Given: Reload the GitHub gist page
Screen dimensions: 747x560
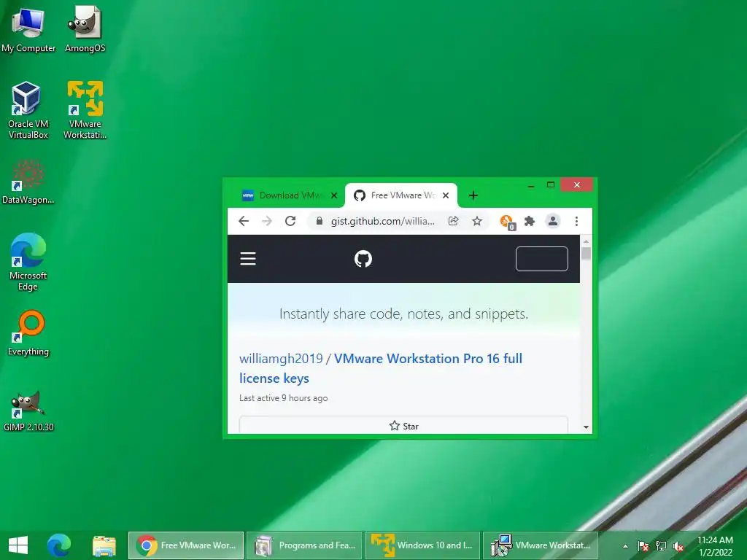Looking at the screenshot, I should 290,221.
